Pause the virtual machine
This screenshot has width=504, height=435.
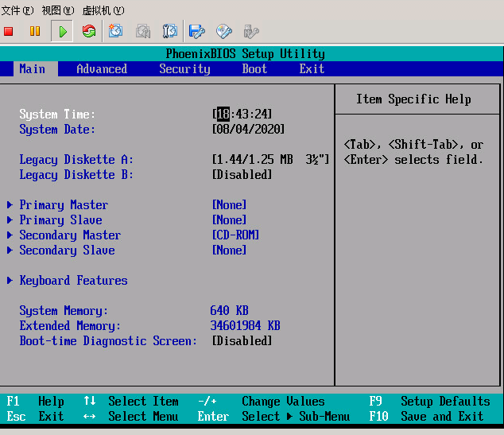pyautogui.click(x=35, y=31)
